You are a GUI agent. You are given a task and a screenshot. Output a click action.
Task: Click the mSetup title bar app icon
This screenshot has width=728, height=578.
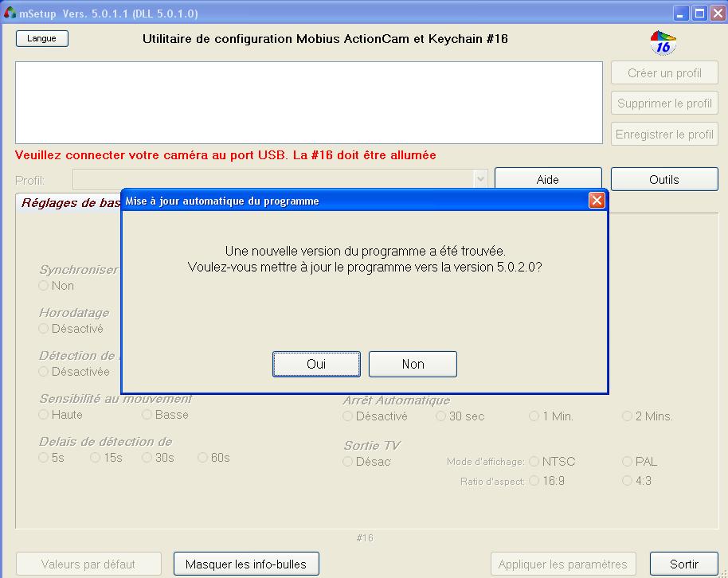pyautogui.click(x=10, y=13)
